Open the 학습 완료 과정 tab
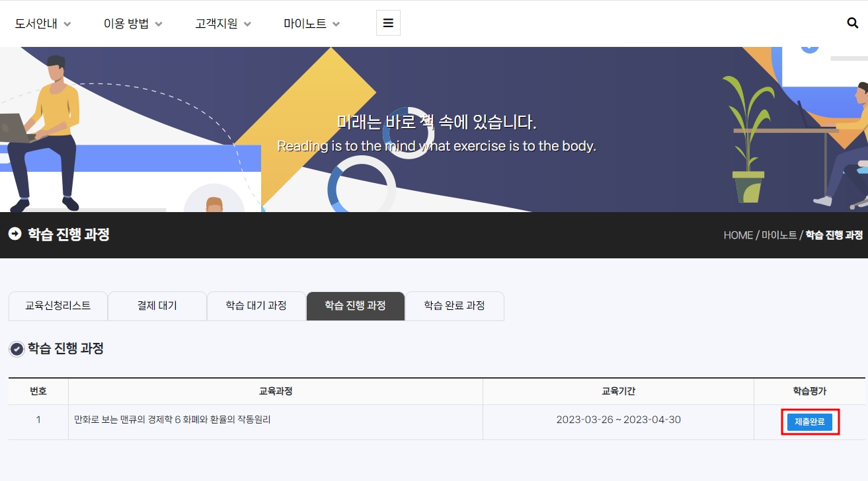The height and width of the screenshot is (481, 868). [455, 306]
